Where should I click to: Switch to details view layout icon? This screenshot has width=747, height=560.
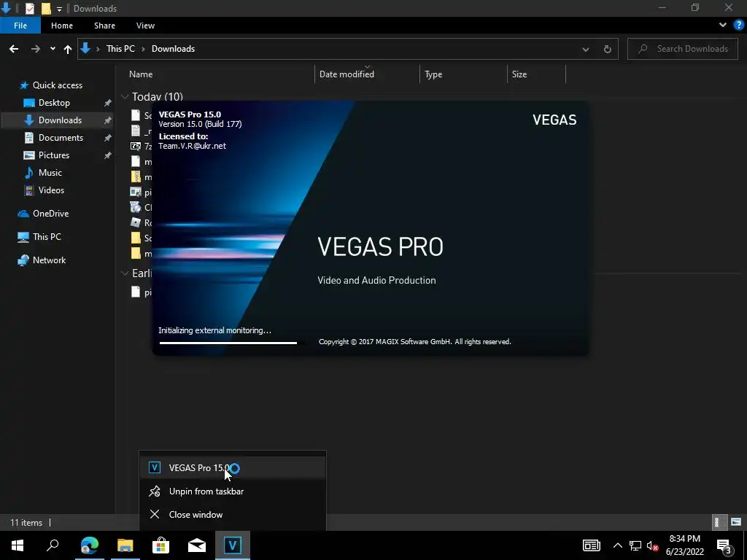coord(719,522)
